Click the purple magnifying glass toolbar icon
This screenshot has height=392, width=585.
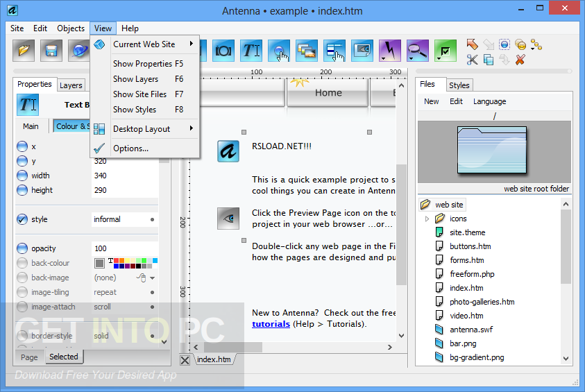coord(418,51)
